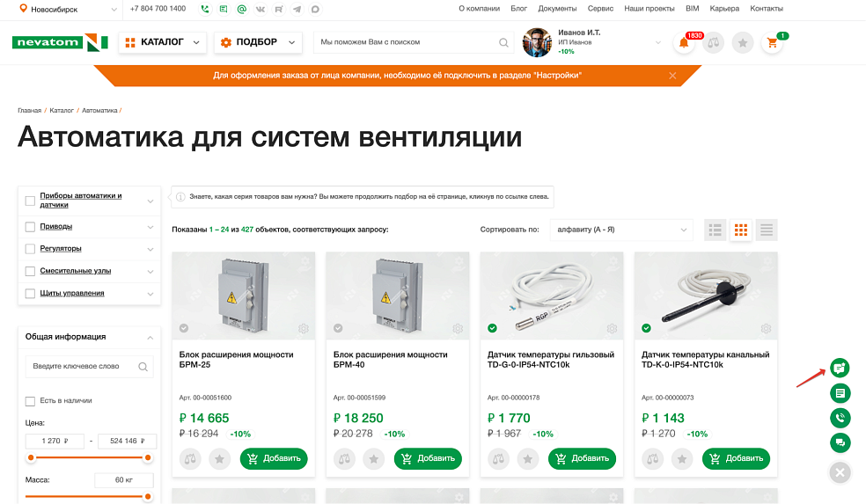Open comparison scales icon in header
The height and width of the screenshot is (504, 866).
click(x=713, y=43)
